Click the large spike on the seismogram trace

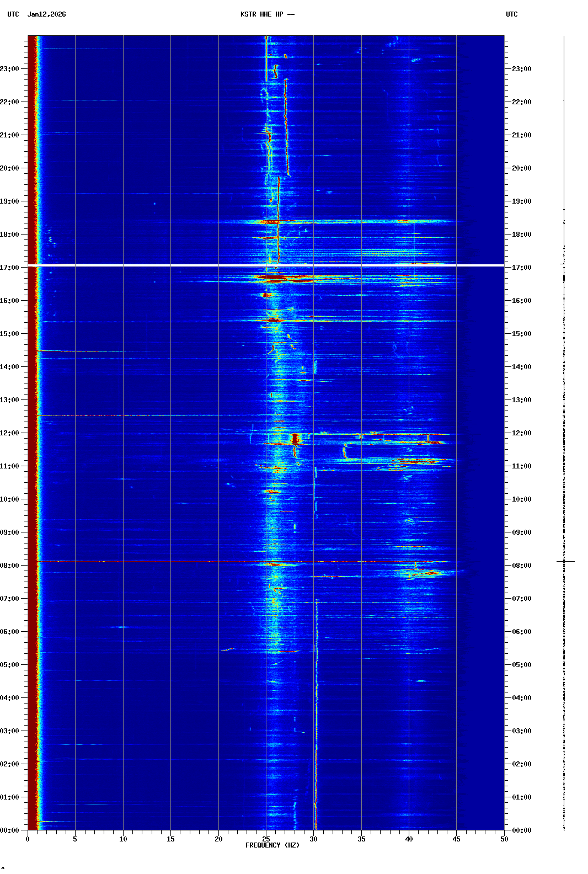[x=565, y=561]
